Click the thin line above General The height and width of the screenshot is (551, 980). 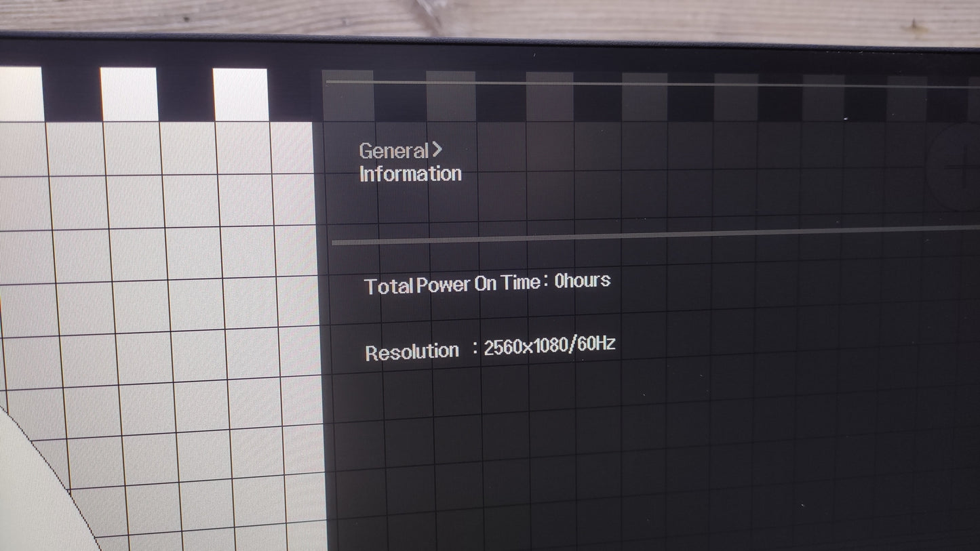651,85
